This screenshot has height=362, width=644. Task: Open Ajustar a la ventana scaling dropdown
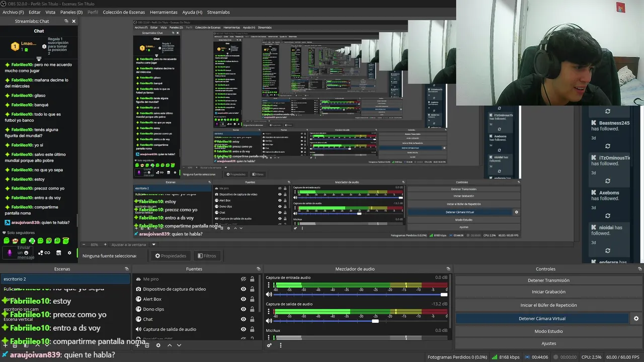pos(134,244)
